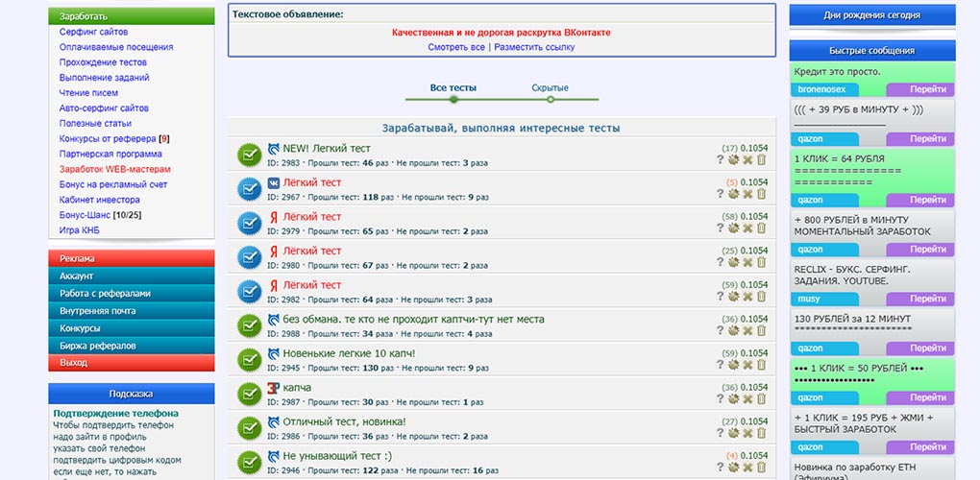Click the blue check badge for test ID 2980
The image size is (980, 480).
(x=250, y=257)
